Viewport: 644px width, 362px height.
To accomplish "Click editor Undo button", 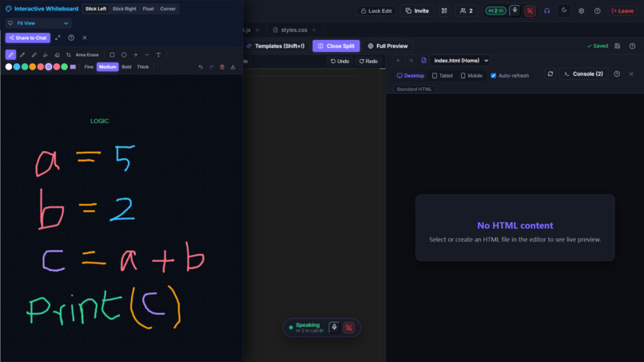I will click(x=340, y=62).
